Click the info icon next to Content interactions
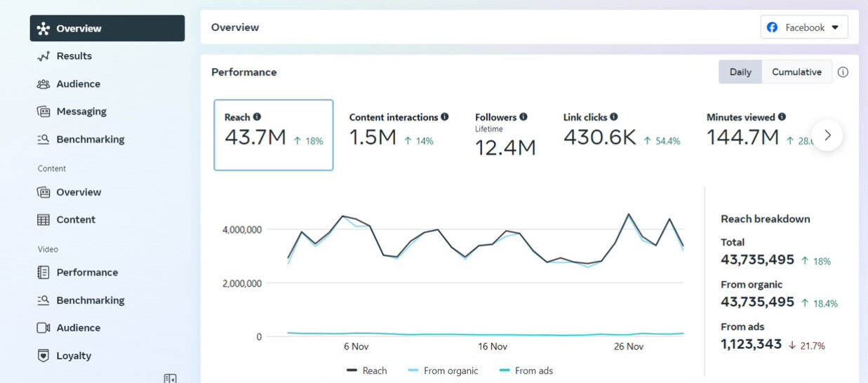 pos(445,117)
